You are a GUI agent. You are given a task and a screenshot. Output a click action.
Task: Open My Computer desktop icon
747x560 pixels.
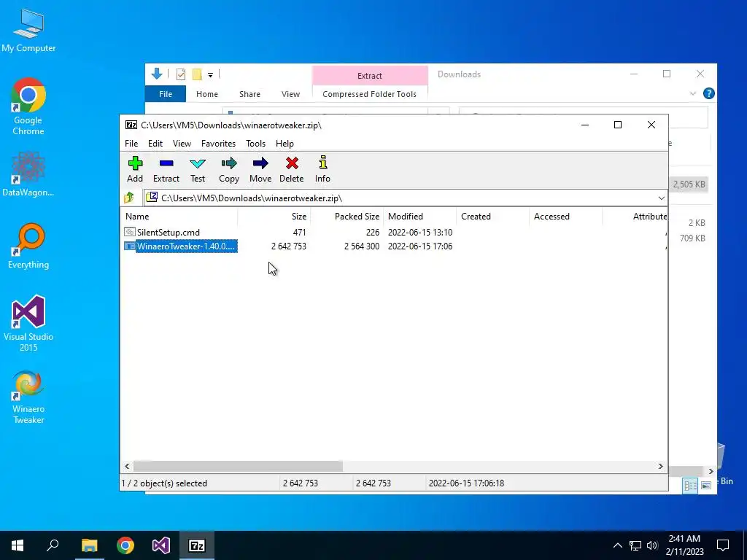click(x=28, y=31)
